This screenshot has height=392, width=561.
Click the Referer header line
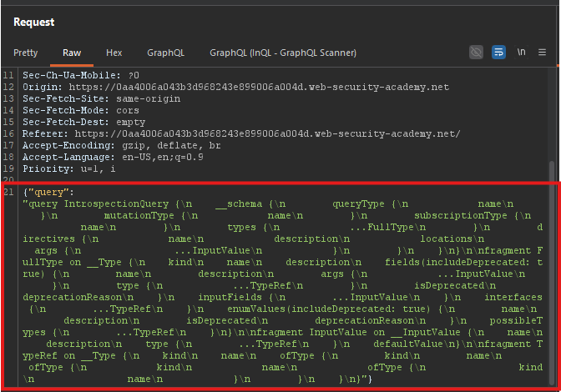coord(241,133)
